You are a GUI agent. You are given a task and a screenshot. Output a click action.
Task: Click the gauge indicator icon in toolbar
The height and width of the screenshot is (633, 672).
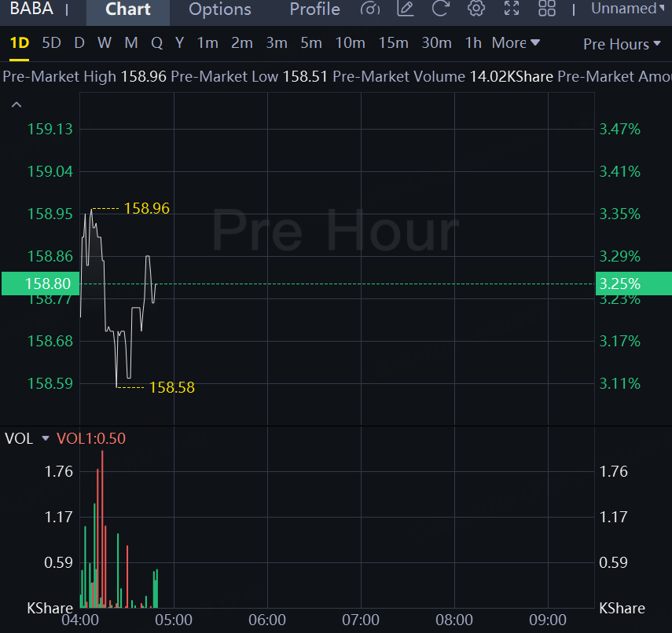point(369,9)
